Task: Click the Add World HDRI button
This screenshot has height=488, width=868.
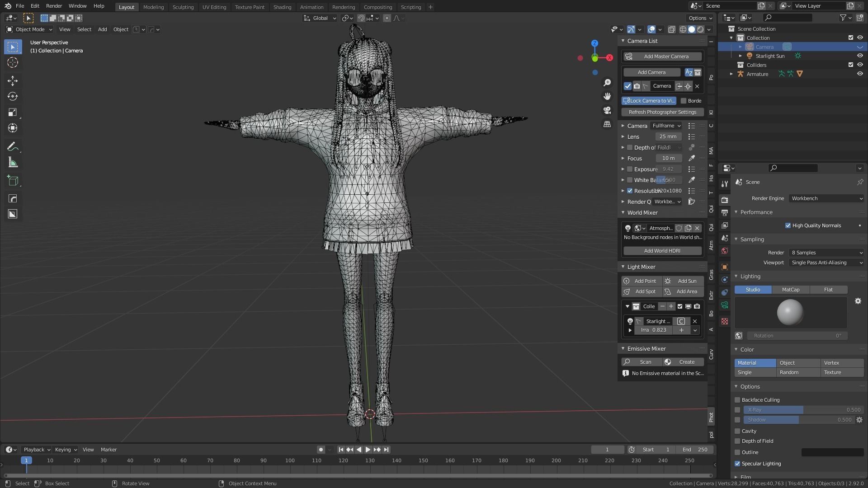Action: 662,251
